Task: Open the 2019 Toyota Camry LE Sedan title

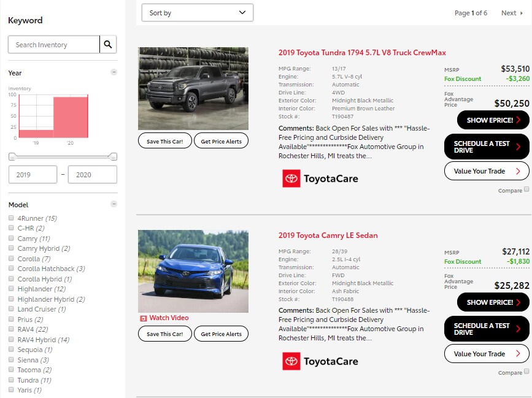Action: [x=328, y=235]
